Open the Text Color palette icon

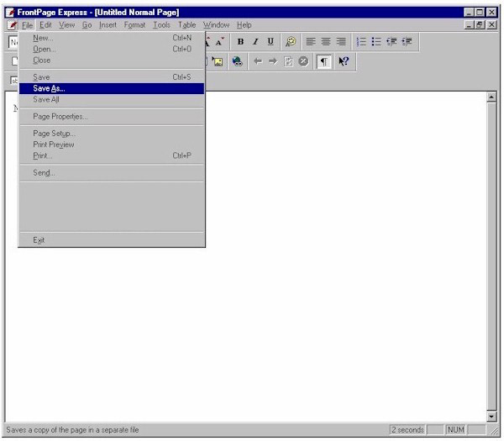[x=291, y=42]
